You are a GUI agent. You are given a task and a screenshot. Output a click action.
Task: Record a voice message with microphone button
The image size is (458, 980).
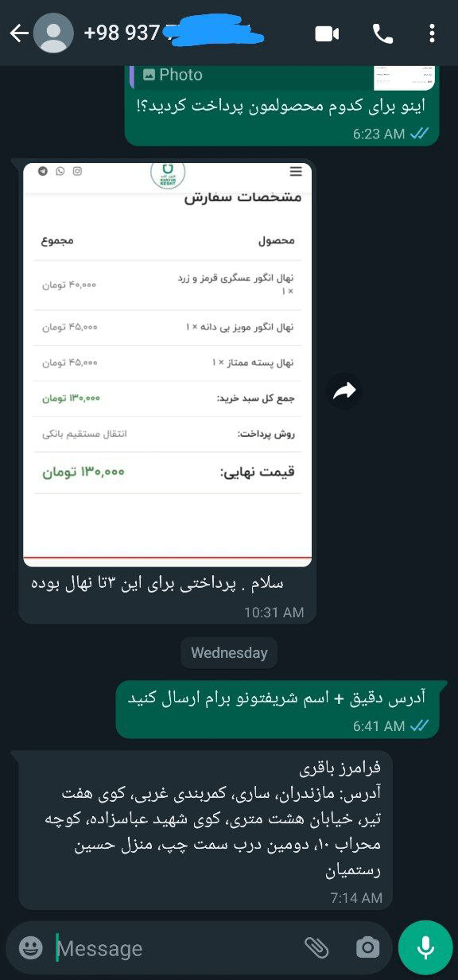click(425, 947)
